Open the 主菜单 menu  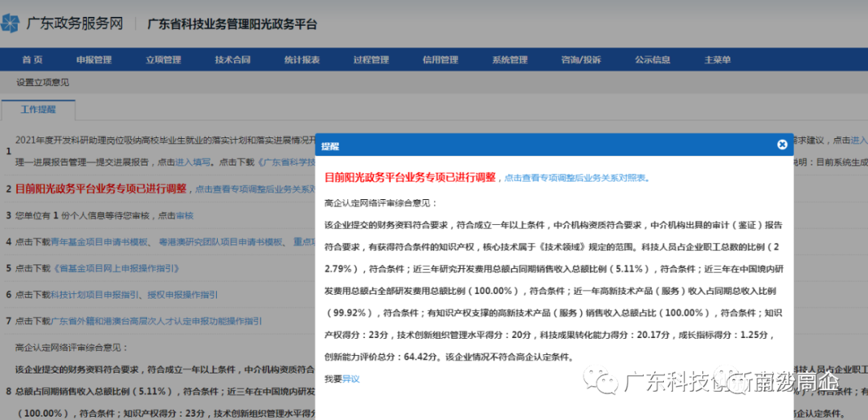718,59
